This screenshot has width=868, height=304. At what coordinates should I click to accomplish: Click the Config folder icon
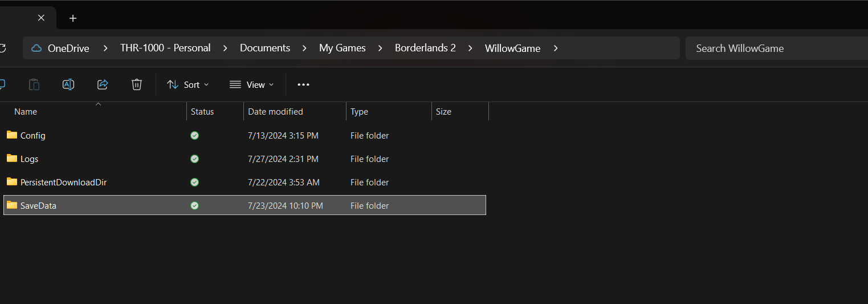click(11, 135)
